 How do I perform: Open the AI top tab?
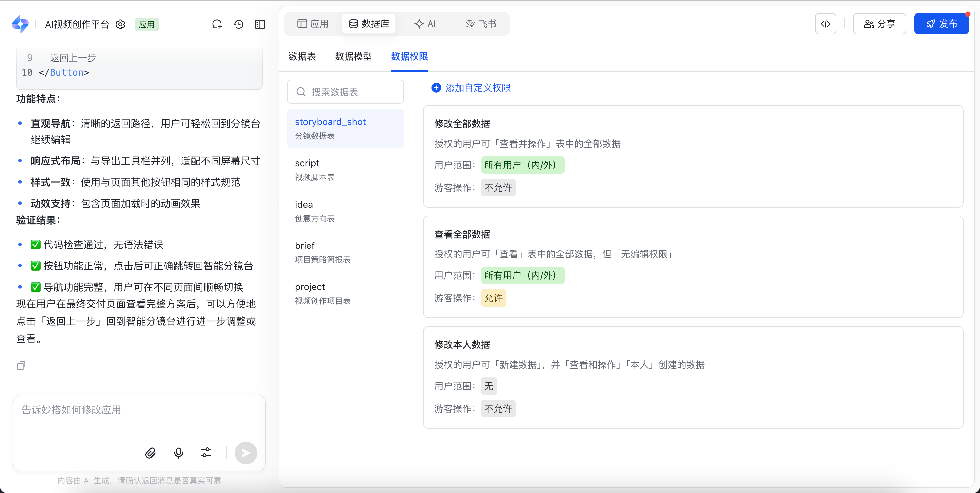(x=425, y=24)
